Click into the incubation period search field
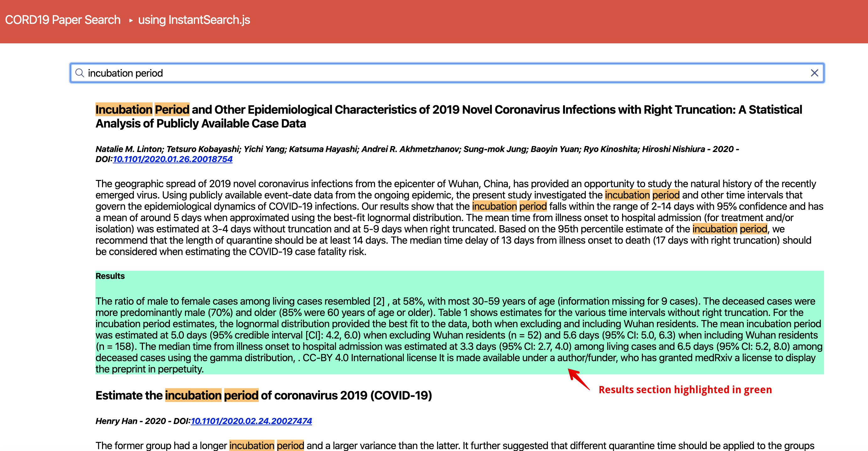 [x=438, y=73]
